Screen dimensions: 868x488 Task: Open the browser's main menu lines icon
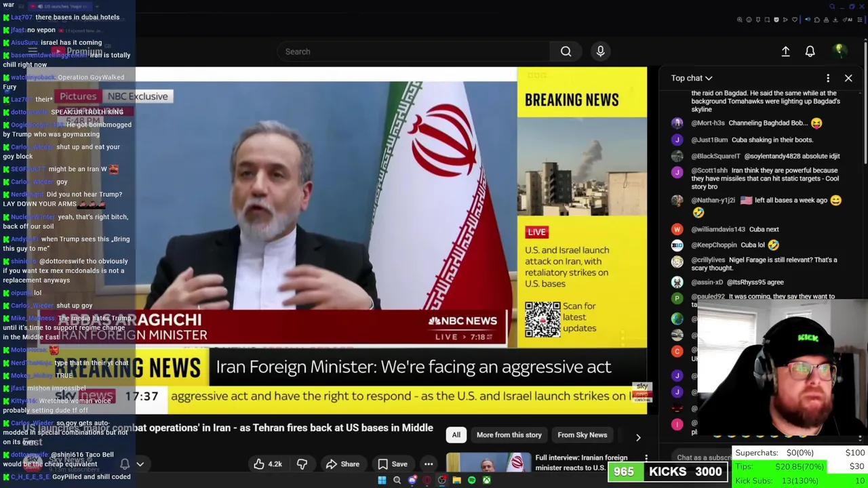point(860,20)
